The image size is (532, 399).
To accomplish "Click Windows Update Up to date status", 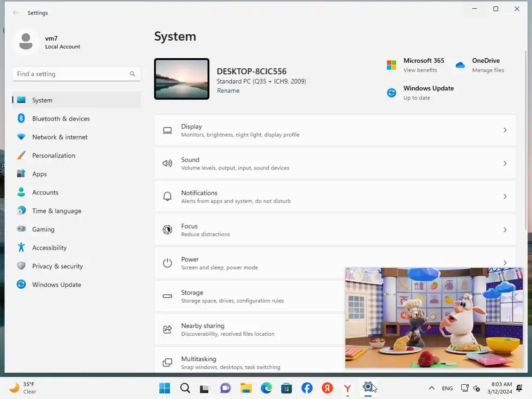I will click(417, 98).
